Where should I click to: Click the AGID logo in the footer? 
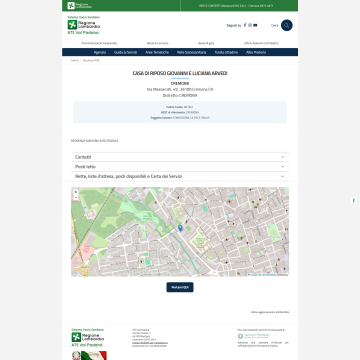point(253,336)
